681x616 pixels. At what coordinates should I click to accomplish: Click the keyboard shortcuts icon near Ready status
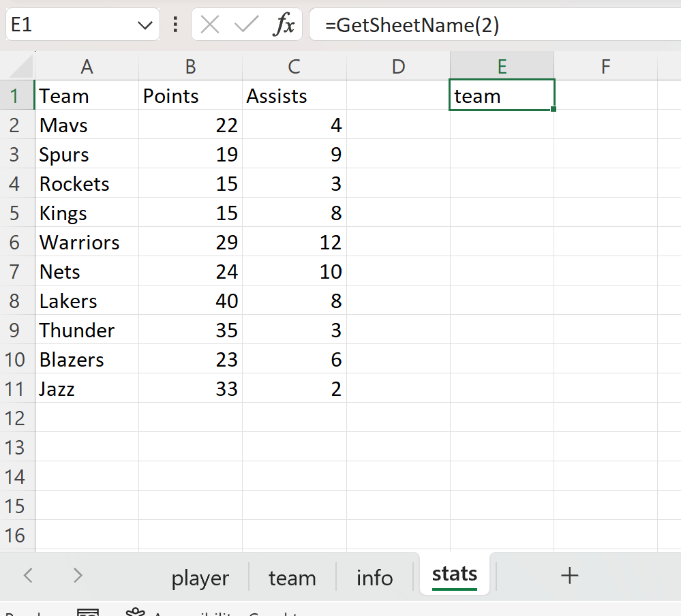pos(89,612)
